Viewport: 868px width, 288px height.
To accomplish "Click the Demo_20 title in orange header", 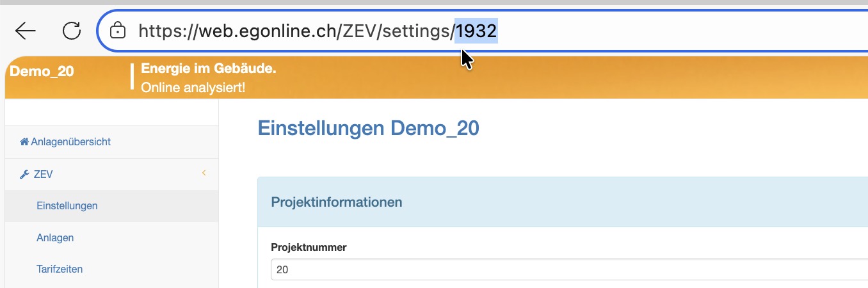I will 42,71.
